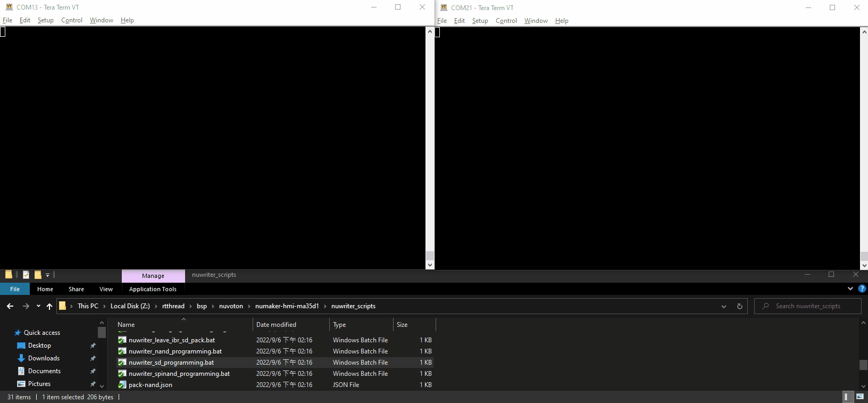This screenshot has height=403, width=868.
Task: Refresh the nuwriter_scripts folder view
Action: click(x=739, y=306)
